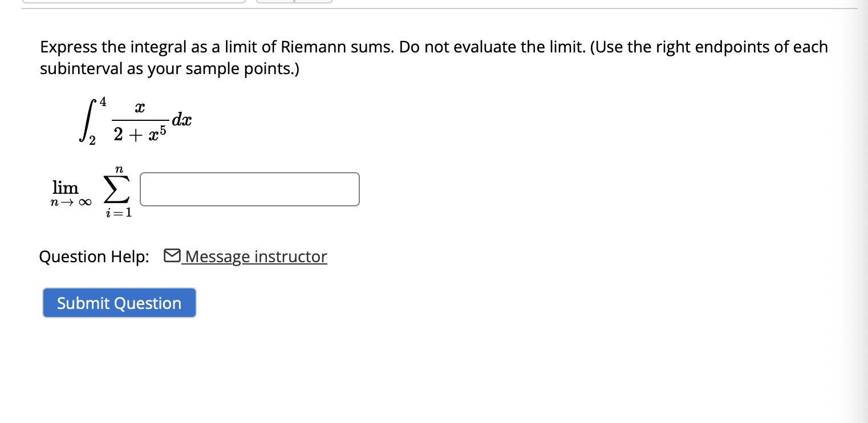Focus the empty answer field after the summation
Screen dimensions: 868x423
[249, 189]
